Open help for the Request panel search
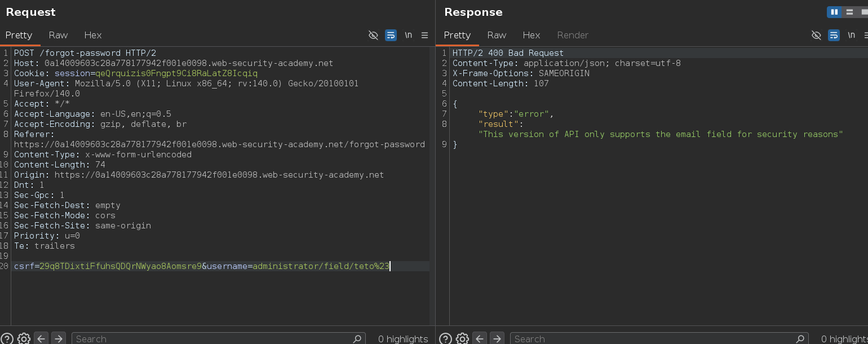This screenshot has width=868, height=344. pyautogui.click(x=6, y=338)
